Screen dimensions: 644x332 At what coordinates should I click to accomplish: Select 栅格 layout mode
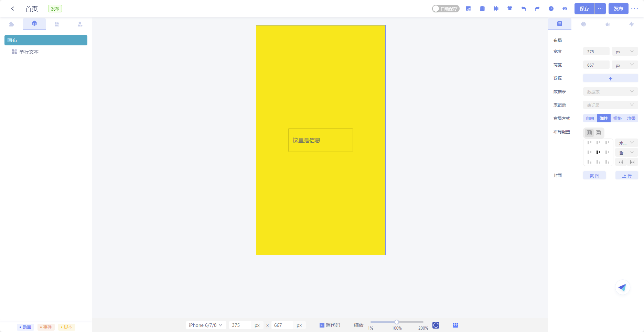click(618, 118)
